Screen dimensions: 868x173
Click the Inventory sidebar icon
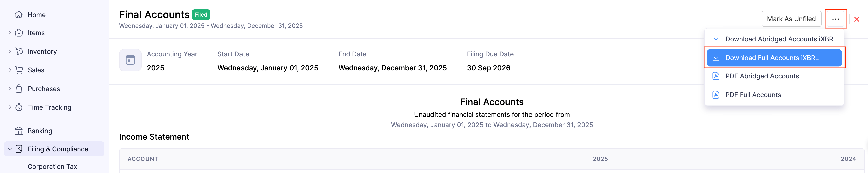(19, 51)
